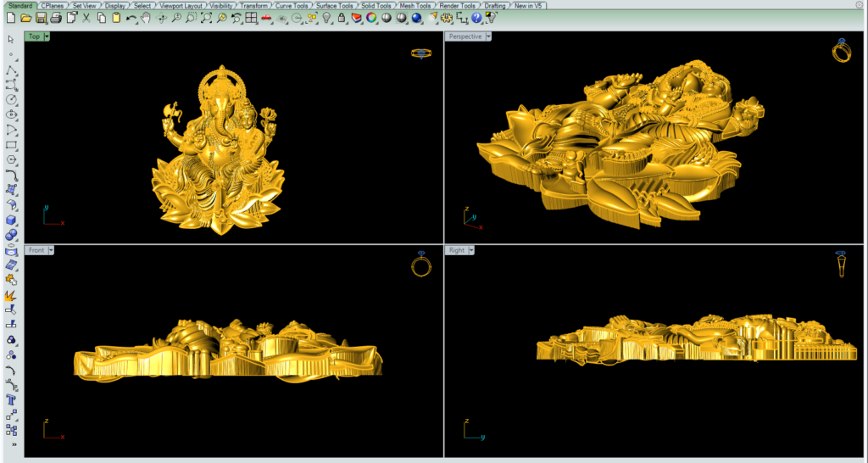This screenshot has width=868, height=463.
Task: Cut selection with the scissors icon
Action: pos(86,19)
